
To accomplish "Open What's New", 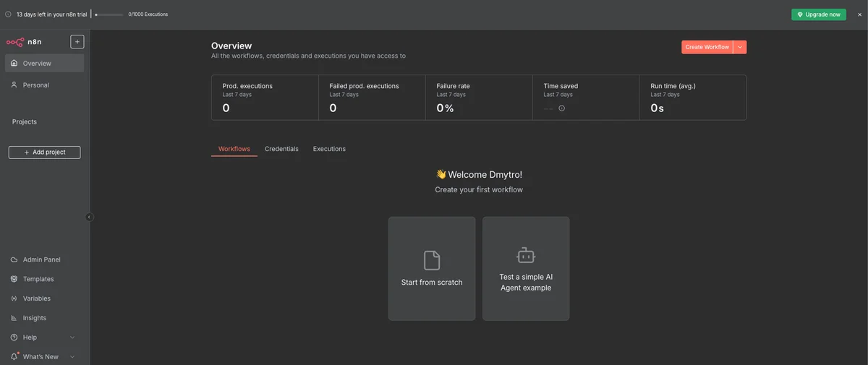I will pos(44,357).
